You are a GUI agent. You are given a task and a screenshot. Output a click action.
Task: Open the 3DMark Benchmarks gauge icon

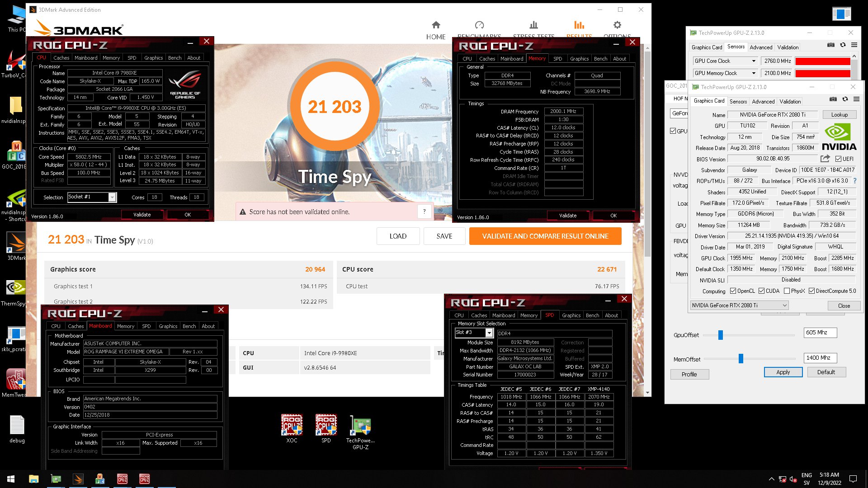(x=480, y=25)
